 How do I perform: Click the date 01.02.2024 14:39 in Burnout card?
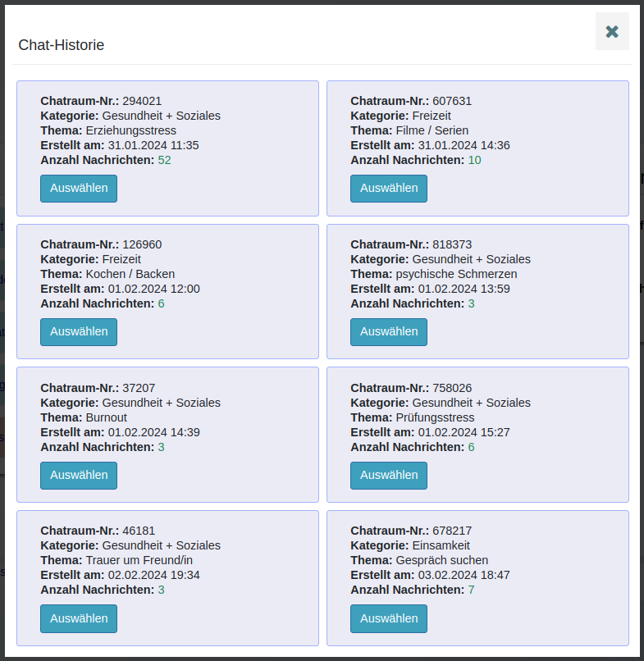coord(153,432)
